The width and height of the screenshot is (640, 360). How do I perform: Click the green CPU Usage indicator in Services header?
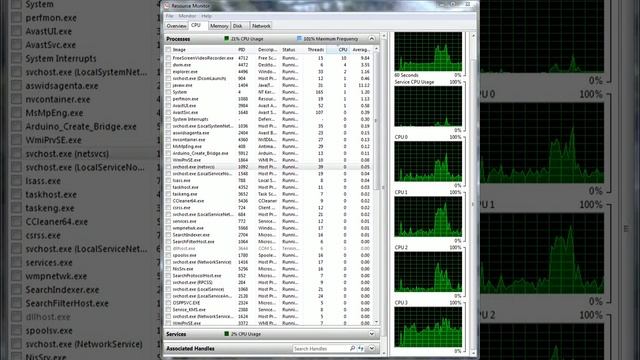pos(227,334)
